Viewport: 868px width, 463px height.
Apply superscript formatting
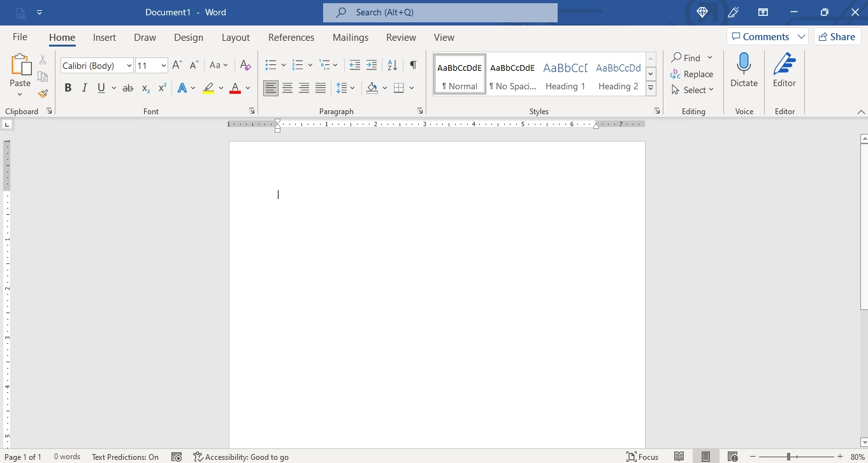[161, 88]
